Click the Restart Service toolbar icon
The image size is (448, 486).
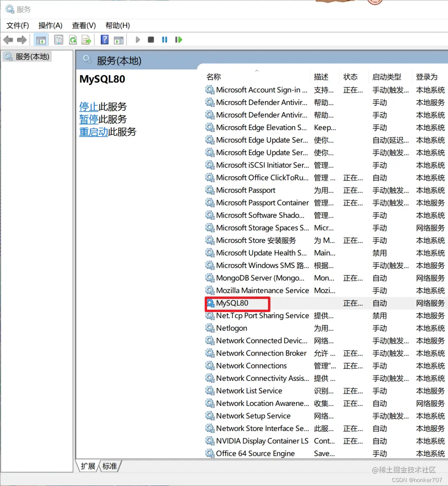point(178,40)
